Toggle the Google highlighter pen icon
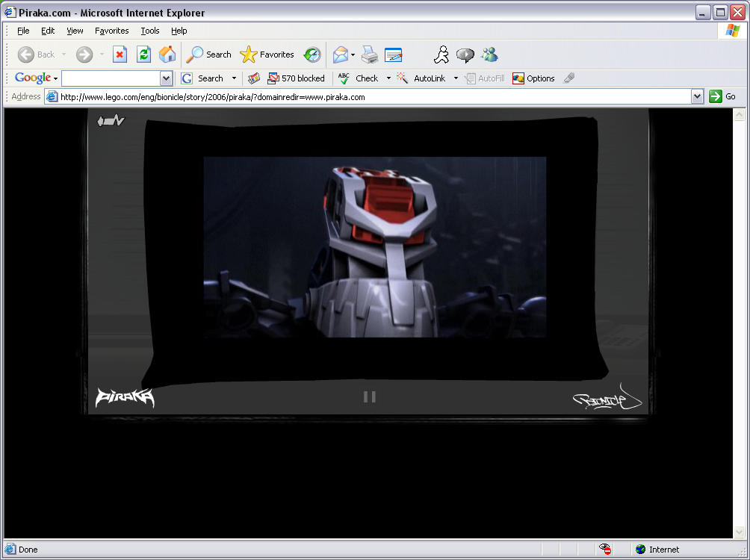750x560 pixels. [569, 78]
